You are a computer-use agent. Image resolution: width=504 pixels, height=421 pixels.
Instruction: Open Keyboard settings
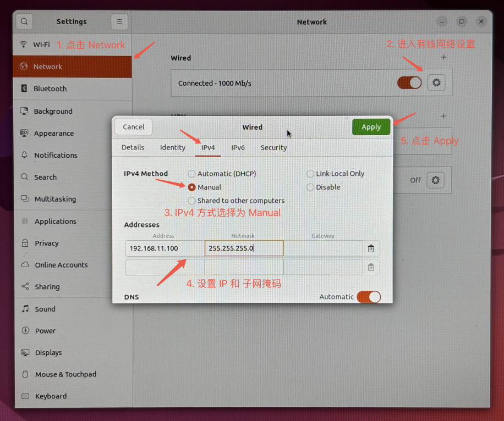(x=73, y=396)
